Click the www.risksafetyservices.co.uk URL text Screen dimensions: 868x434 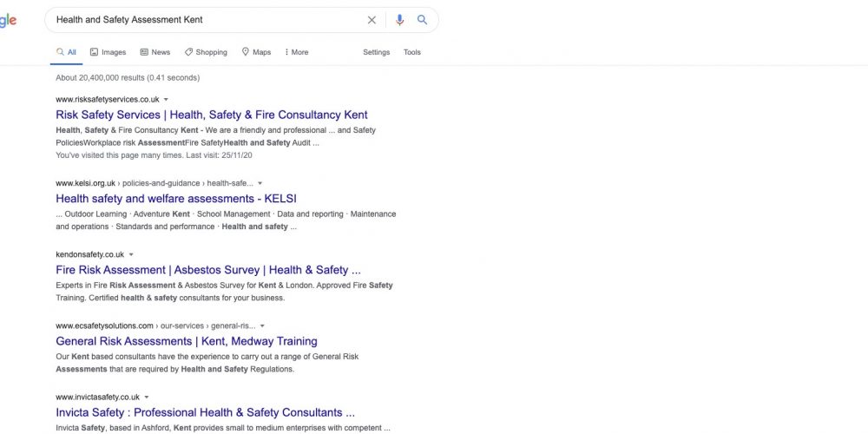click(x=108, y=100)
